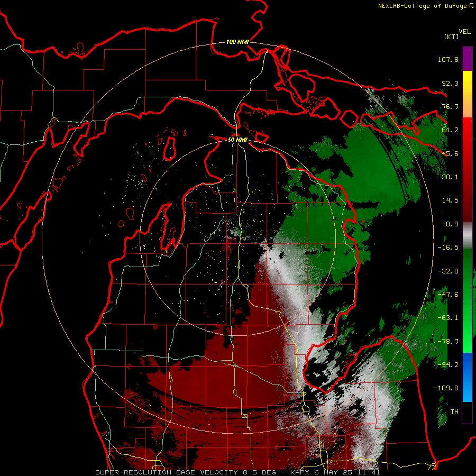The height and width of the screenshot is (476, 476).
Task: Click the 92.3 velocity scale value
Action: (450, 83)
